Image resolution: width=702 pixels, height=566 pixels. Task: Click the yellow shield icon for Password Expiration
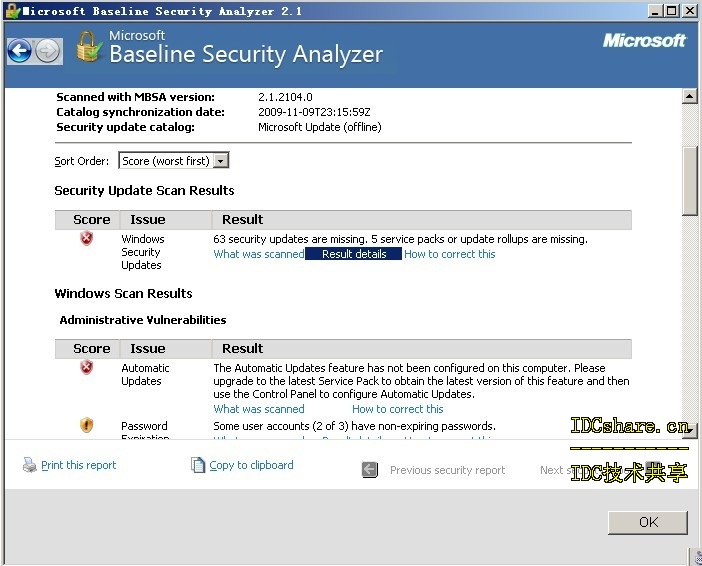tap(86, 424)
